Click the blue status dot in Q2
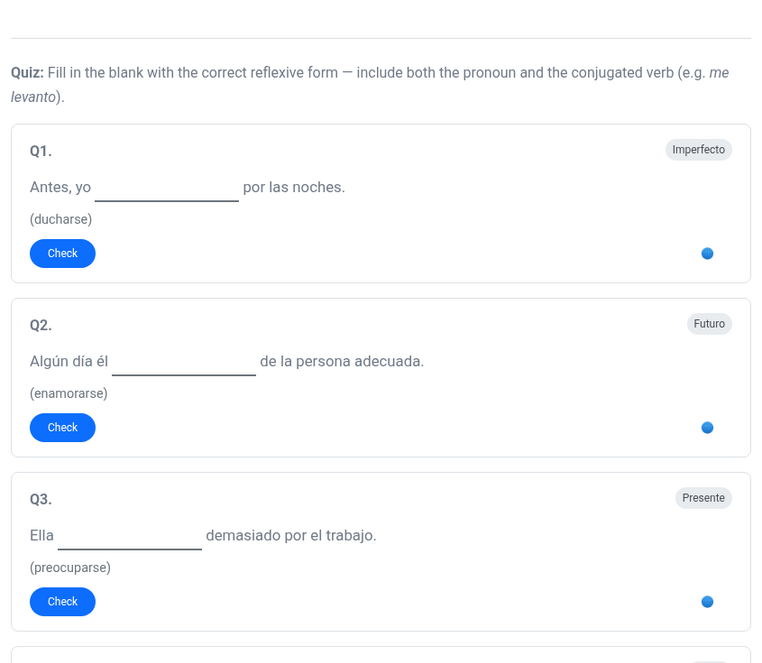Image resolution: width=762 pixels, height=663 pixels. pos(707,428)
